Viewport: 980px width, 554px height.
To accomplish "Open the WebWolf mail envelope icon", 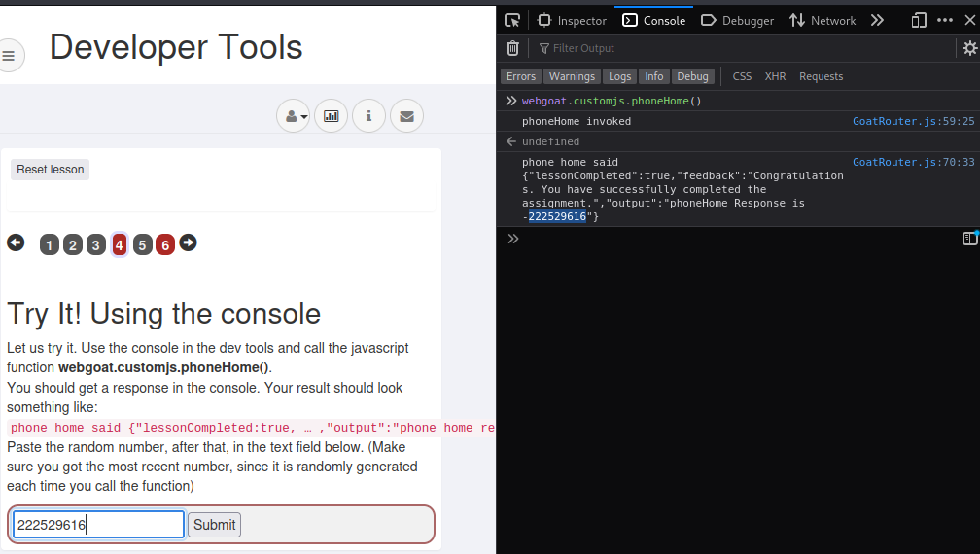I will (407, 116).
